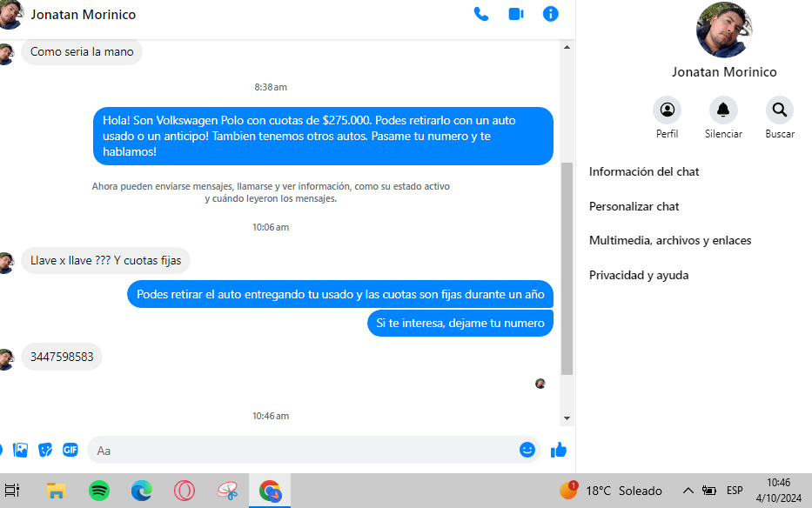This screenshot has height=508, width=812.
Task: Toggle the conversation info panel icon
Action: (551, 14)
